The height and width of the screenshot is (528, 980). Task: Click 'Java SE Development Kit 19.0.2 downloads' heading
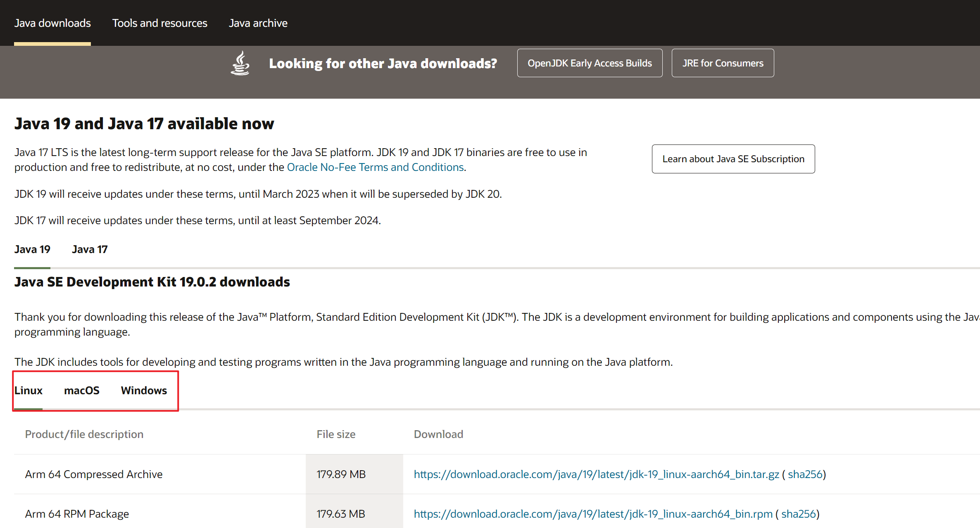point(152,282)
